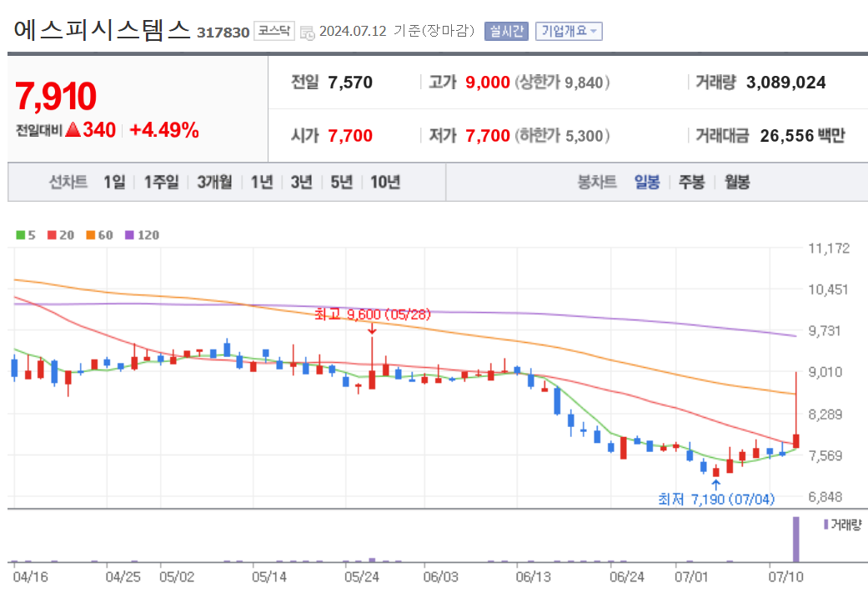Select the 1주일 line chart tab
This screenshot has height=593, width=868.
tap(162, 182)
